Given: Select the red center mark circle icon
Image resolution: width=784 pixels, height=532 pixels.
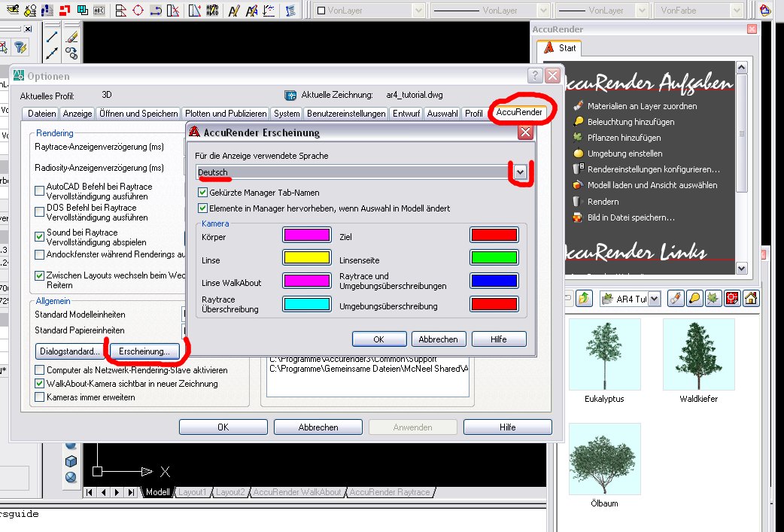Looking at the screenshot, I should point(138,10).
